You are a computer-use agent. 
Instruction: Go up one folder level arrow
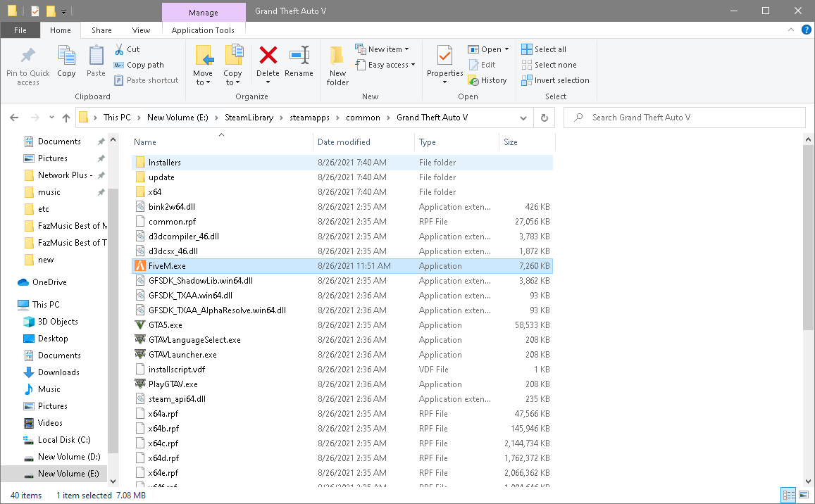click(66, 118)
